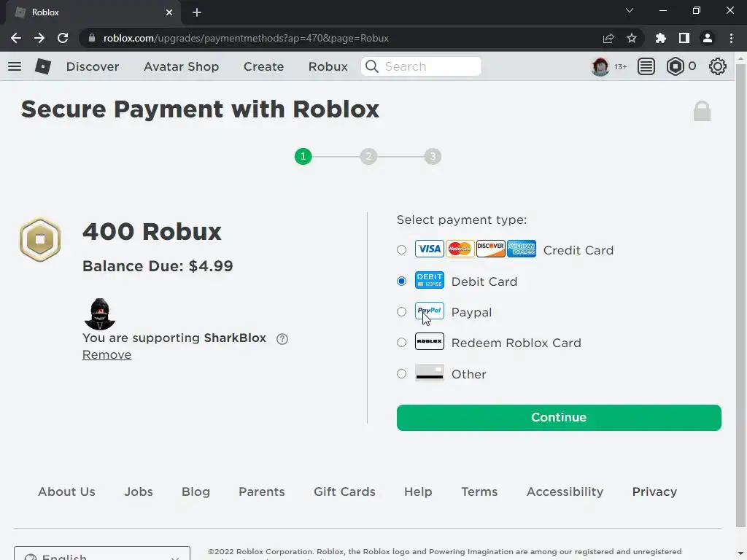Open the Accessibility footer link

coord(565,491)
